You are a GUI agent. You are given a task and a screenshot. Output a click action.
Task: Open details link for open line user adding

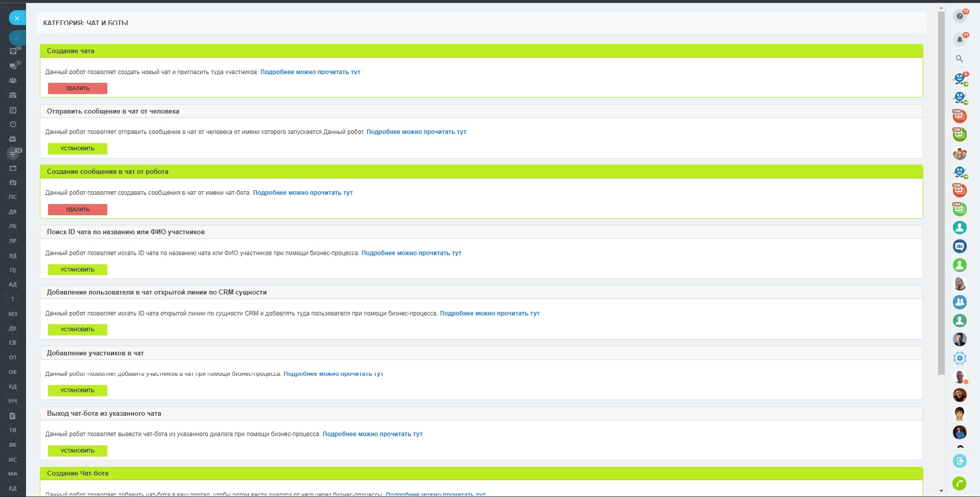[x=490, y=313]
